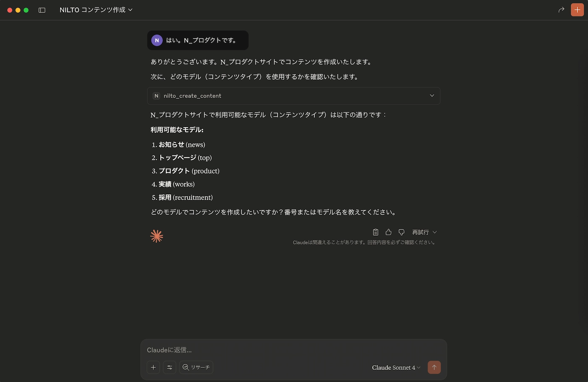Click the line beginning 次に、どのモデル
The width and height of the screenshot is (588, 382).
(255, 77)
